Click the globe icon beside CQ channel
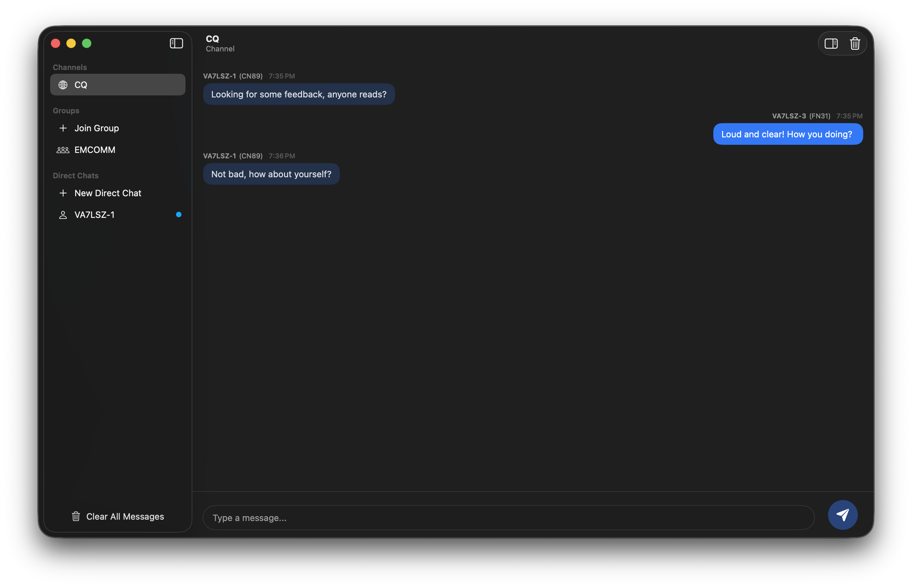Viewport: 912px width, 588px height. (x=63, y=85)
